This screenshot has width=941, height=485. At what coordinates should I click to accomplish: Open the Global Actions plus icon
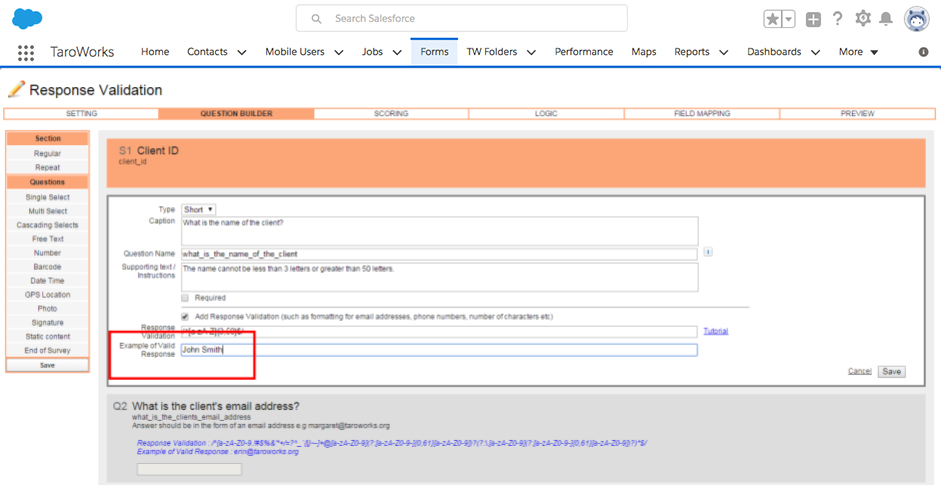click(813, 19)
